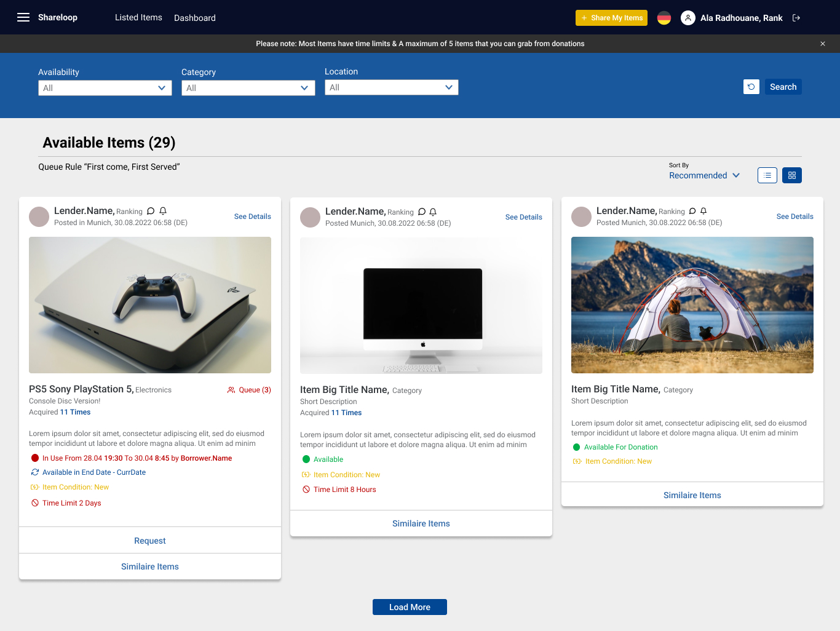Open the PS5 PlayStation product image

tap(150, 305)
